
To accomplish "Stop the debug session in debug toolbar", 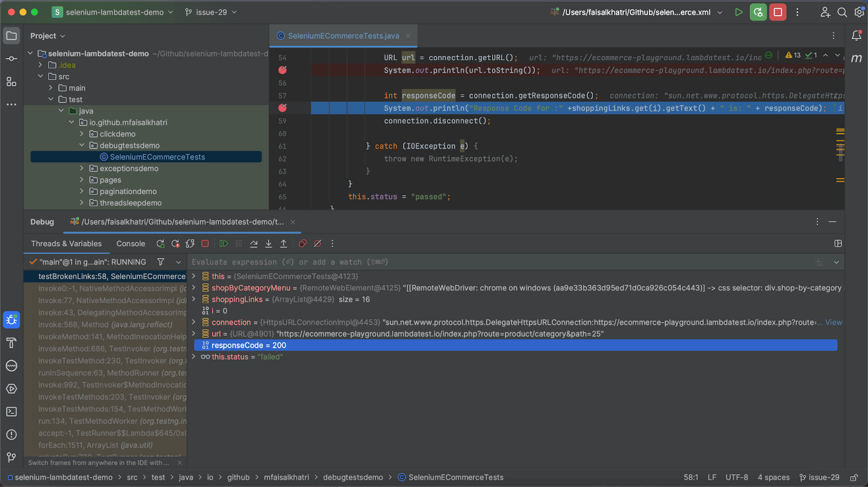I will tap(205, 244).
